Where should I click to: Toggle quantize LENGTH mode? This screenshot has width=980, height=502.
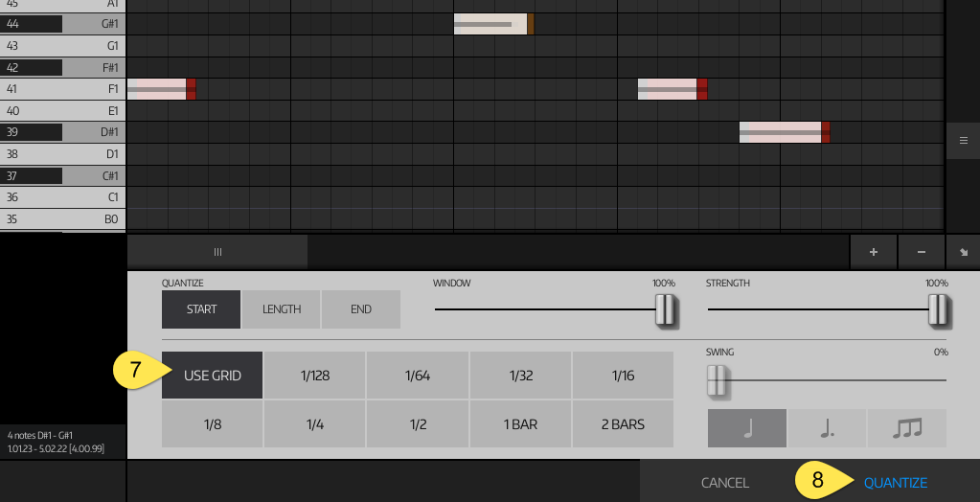point(282,309)
